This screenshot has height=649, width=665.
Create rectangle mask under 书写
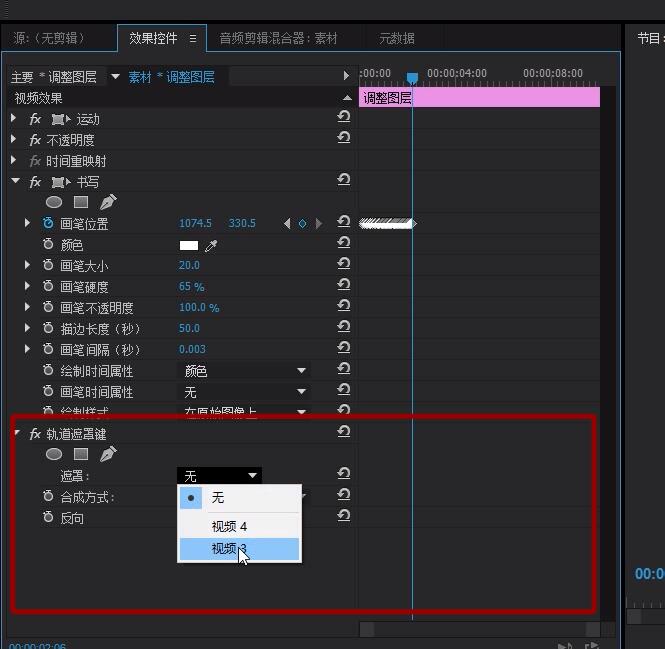81,202
